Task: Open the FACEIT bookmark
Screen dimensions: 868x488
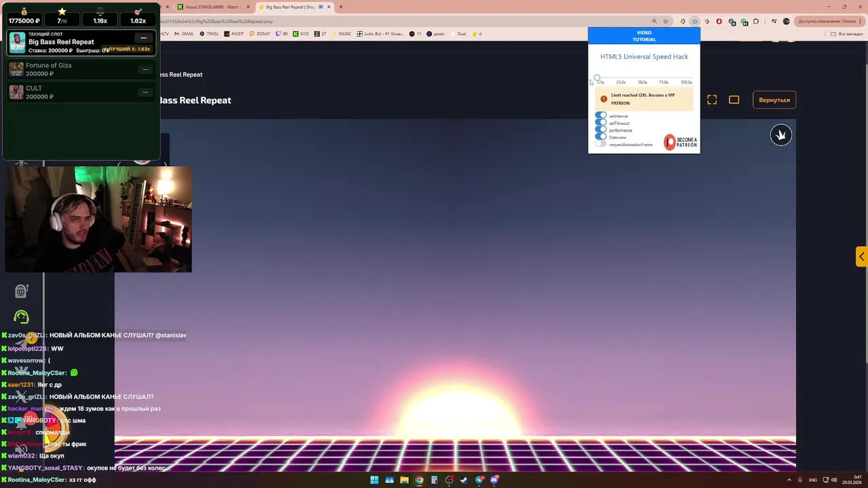Action: click(234, 33)
